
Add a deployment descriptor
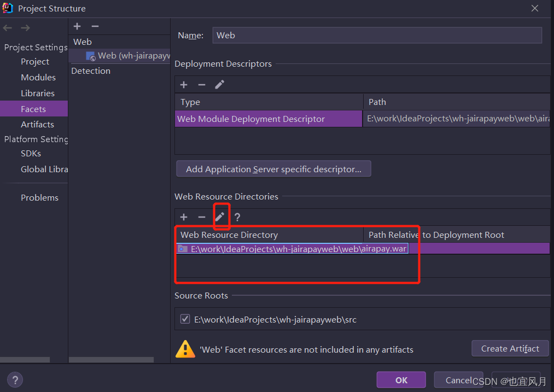(184, 85)
